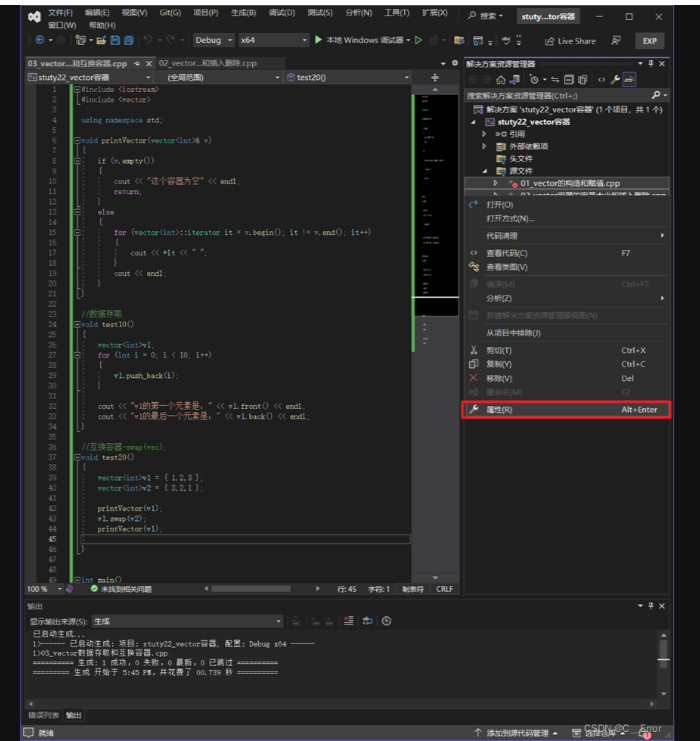Open the x64 platform dropdown
Screen dimensions: 700x741
click(272, 40)
